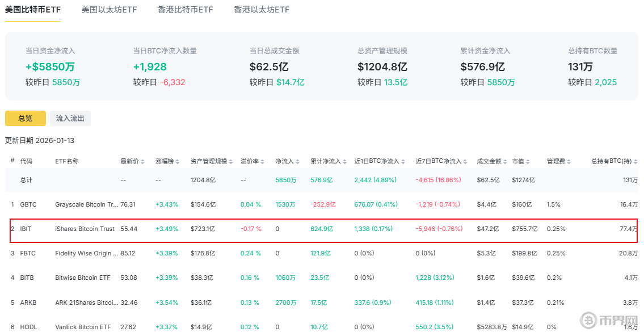Select the 总览 view button

(26, 118)
